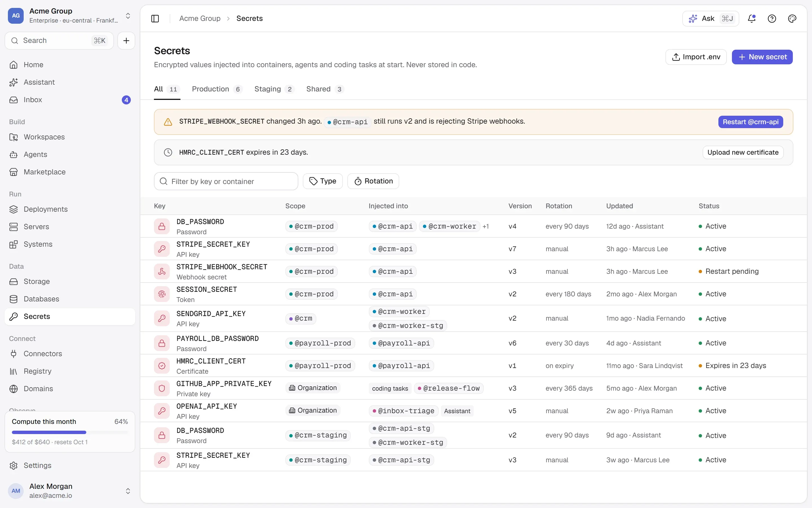
Task: Open Databases in the sidebar
Action: [70, 299]
